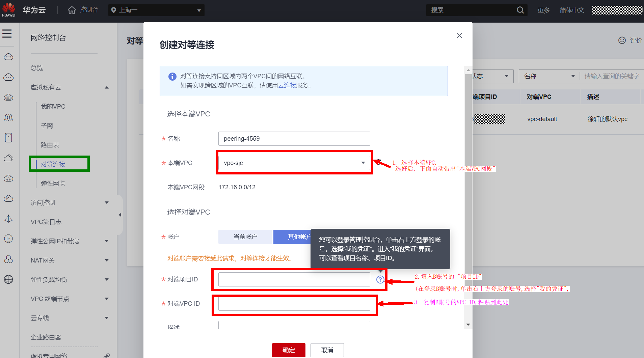The height and width of the screenshot is (358, 644).
Task: Click the dialog scrollbar down arrow
Action: (x=468, y=325)
